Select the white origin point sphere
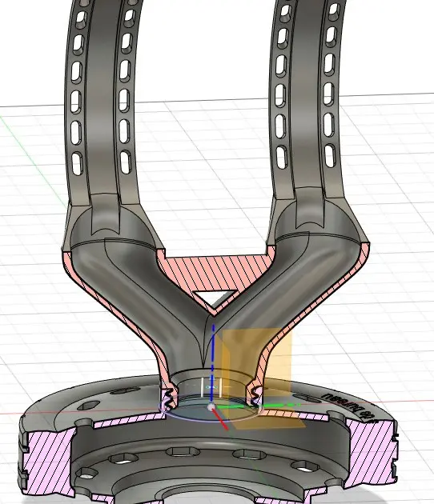The height and width of the screenshot is (504, 434). 211,407
